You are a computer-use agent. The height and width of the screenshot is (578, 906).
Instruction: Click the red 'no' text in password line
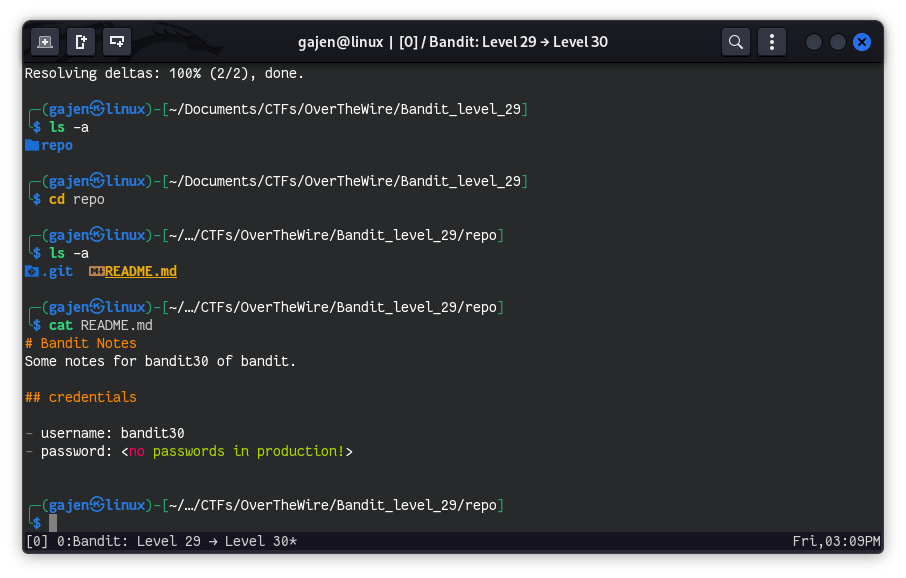[x=136, y=451]
